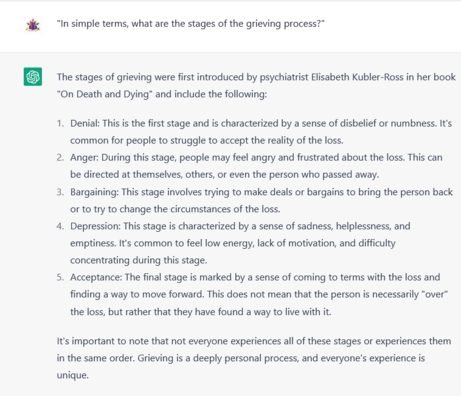Click the list number 5 marker
Screen dimensions: 461x396
coord(60,277)
